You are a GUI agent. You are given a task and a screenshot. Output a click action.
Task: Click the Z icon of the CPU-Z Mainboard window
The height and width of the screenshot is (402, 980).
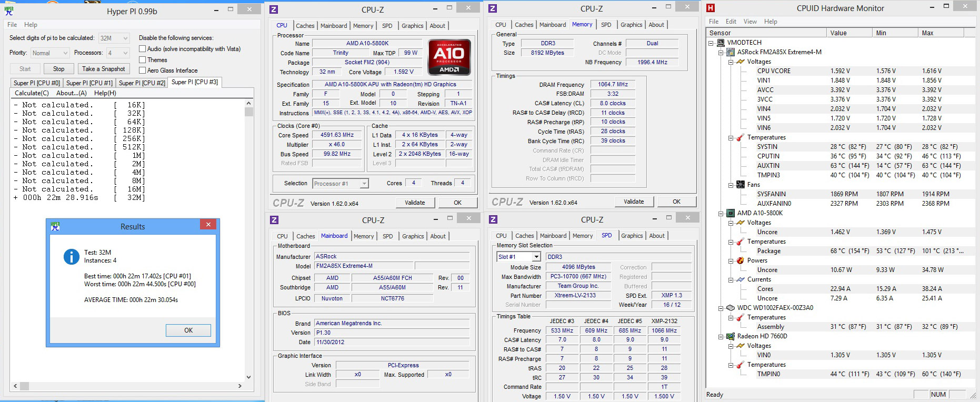click(274, 220)
